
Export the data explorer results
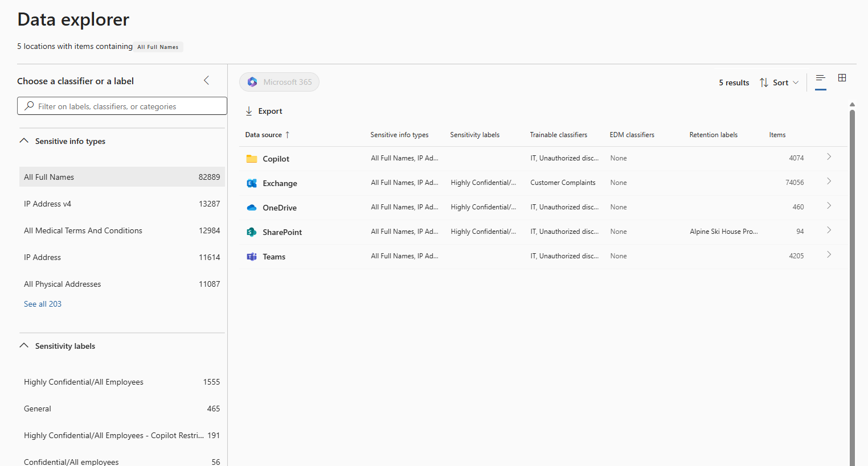point(264,111)
